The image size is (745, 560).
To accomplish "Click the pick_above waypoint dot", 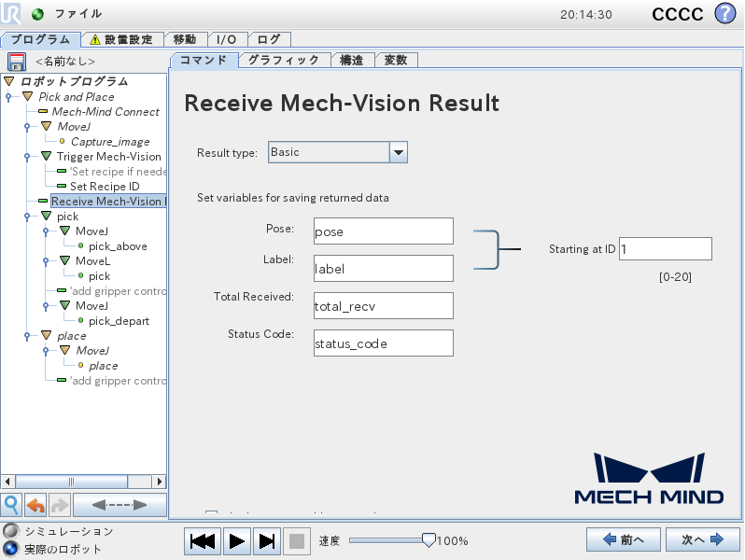I will [x=81, y=245].
